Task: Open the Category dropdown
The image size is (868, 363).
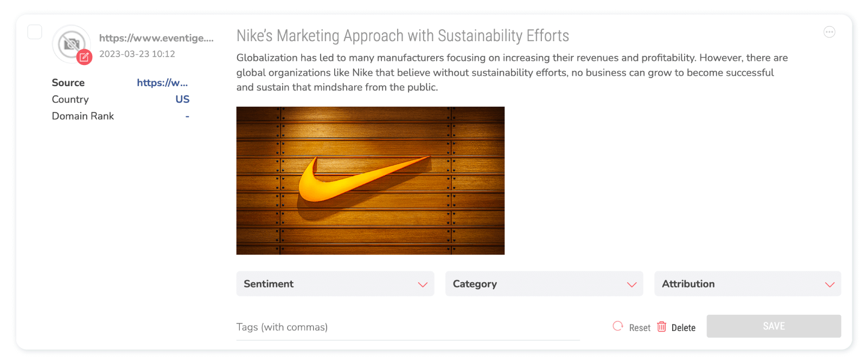Action: point(544,284)
